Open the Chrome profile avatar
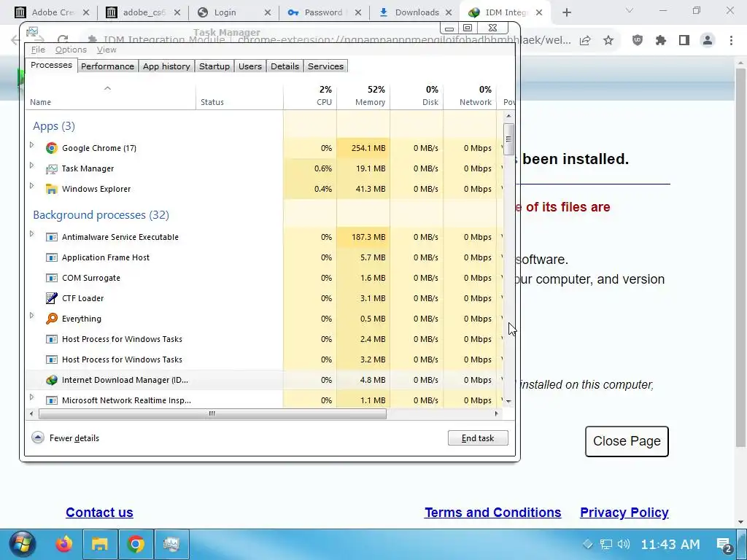The width and height of the screenshot is (747, 560). 708,41
